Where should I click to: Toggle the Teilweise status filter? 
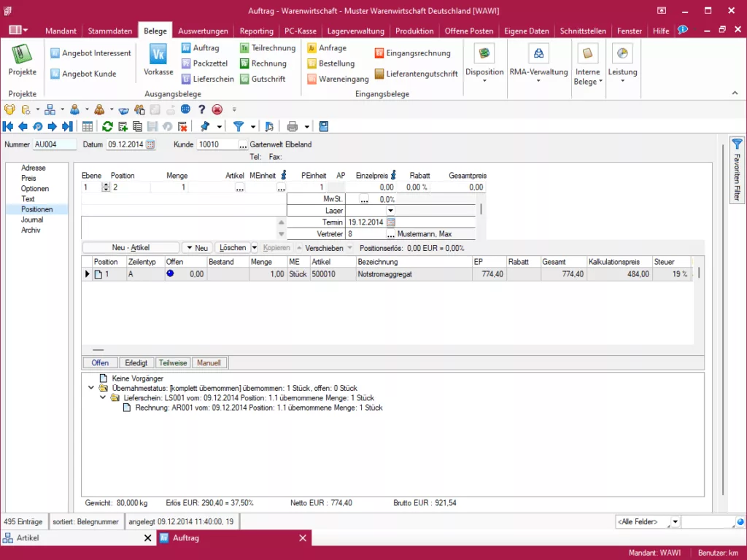click(x=172, y=363)
